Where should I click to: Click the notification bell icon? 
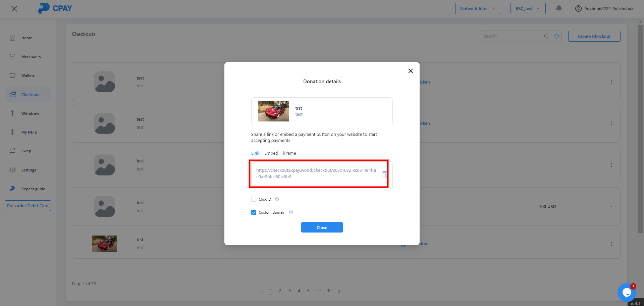(x=559, y=8)
